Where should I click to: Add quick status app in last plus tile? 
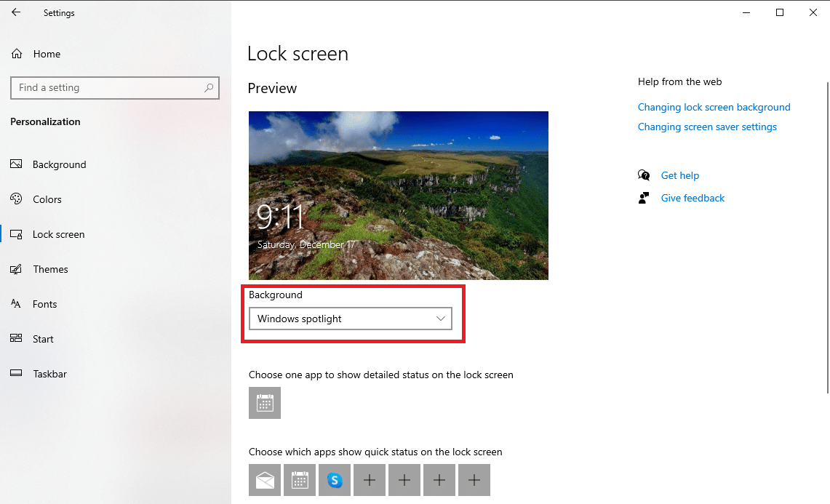474,480
